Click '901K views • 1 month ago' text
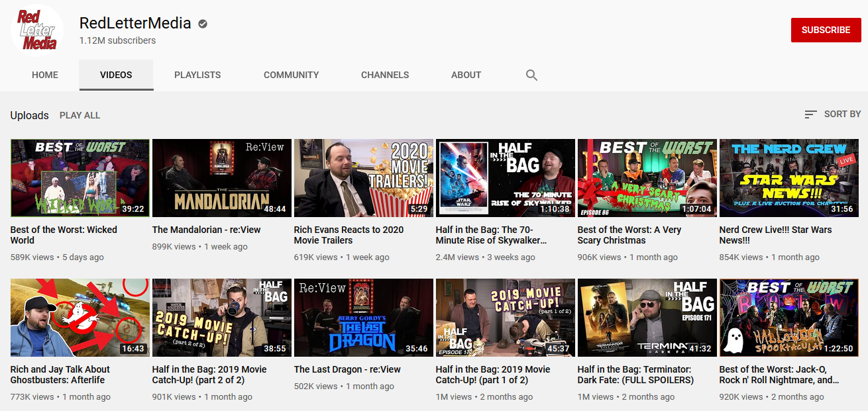The height and width of the screenshot is (411, 868). click(202, 396)
